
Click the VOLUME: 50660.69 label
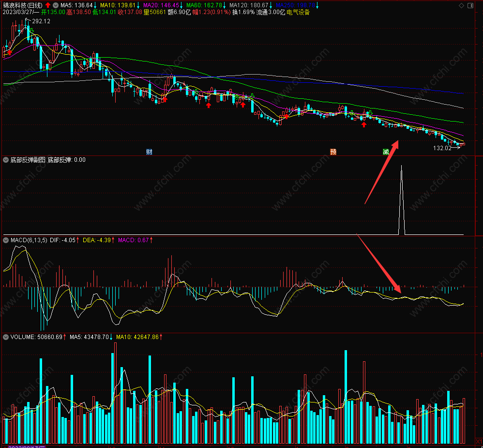pos(36,337)
